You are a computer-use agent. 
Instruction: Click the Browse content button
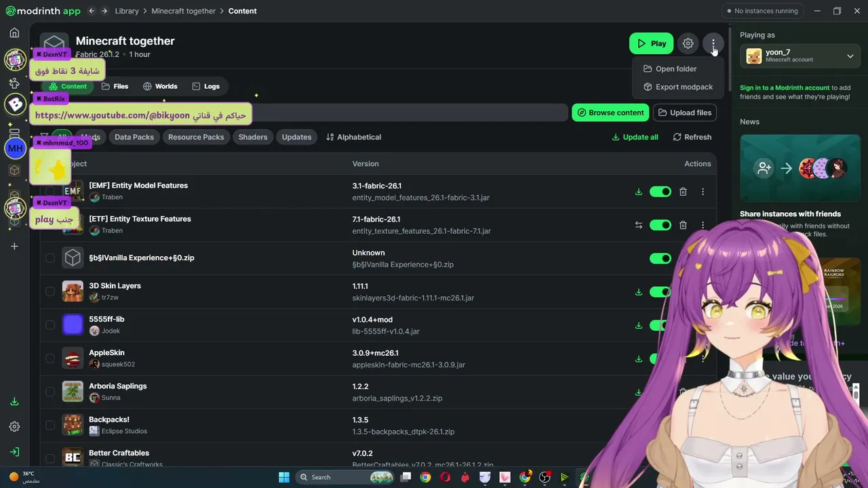pyautogui.click(x=610, y=113)
